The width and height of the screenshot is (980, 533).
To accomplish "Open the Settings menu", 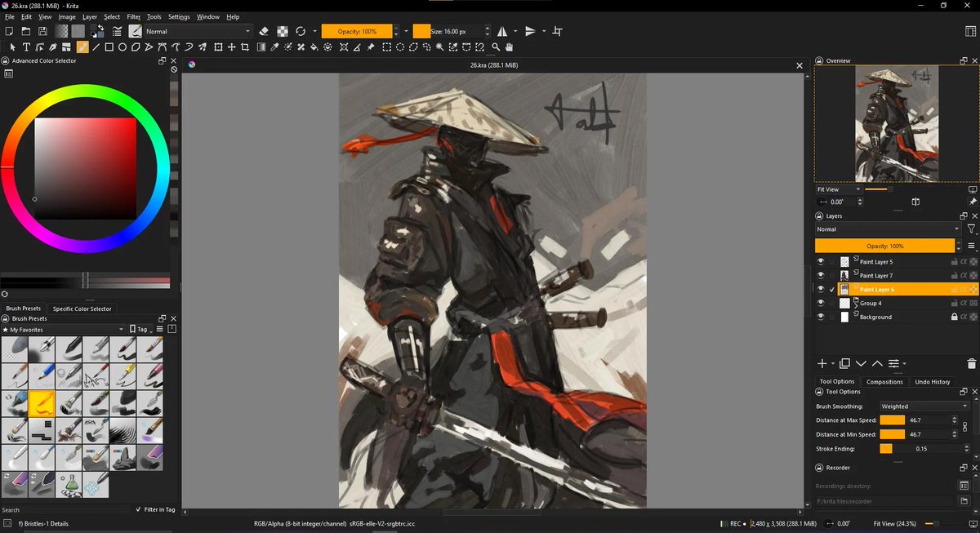I will (179, 16).
